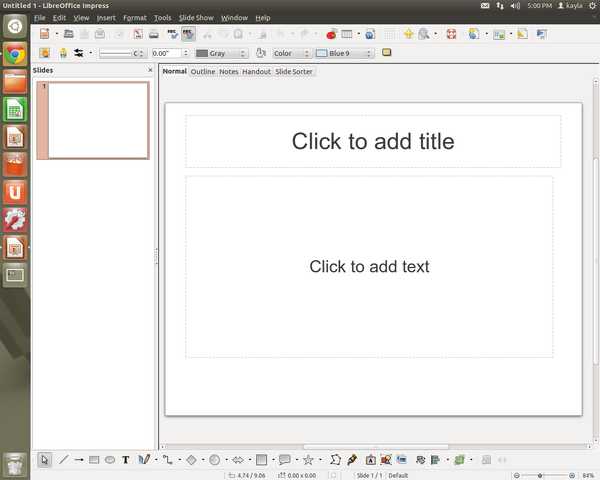The image size is (600, 480).
Task: Select the Block Arrows tool
Action: 238,459
